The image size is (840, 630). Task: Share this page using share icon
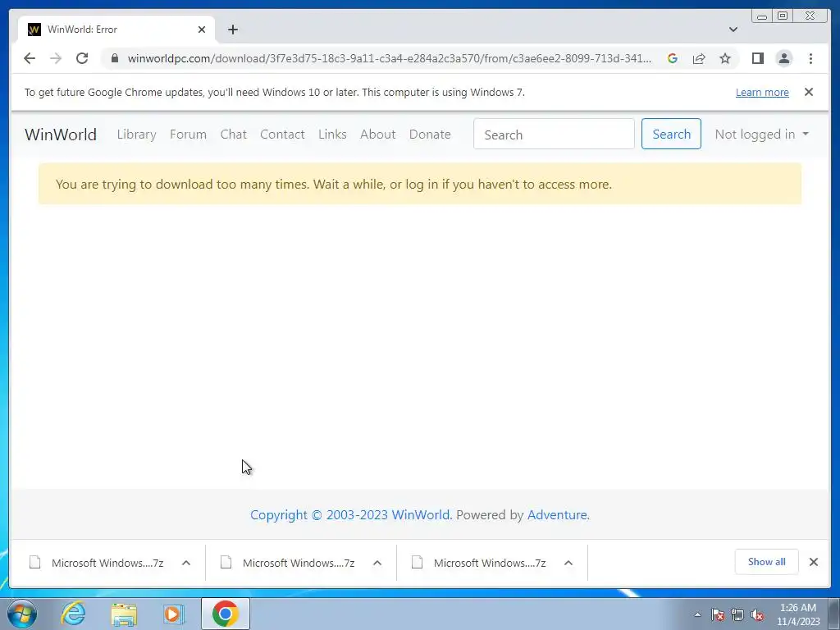[699, 58]
